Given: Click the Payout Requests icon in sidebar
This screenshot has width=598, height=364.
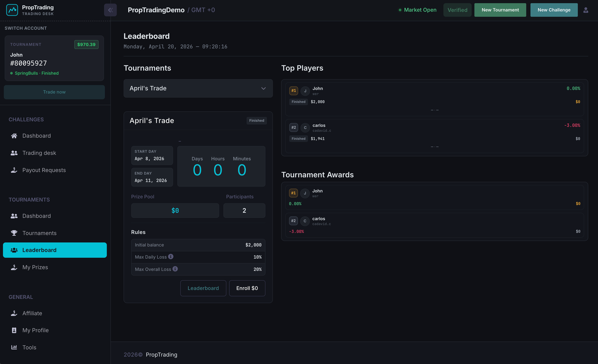Looking at the screenshot, I should pos(14,170).
